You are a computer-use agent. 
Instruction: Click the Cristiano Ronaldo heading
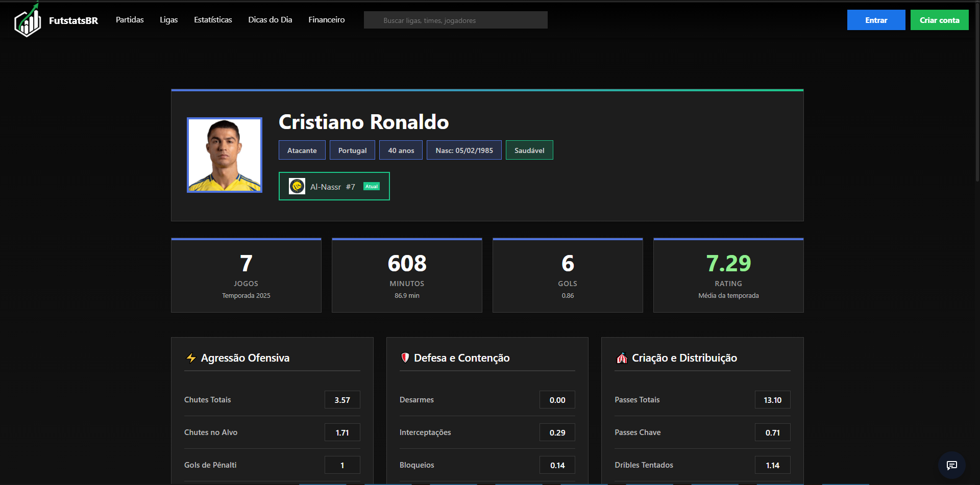tap(364, 122)
